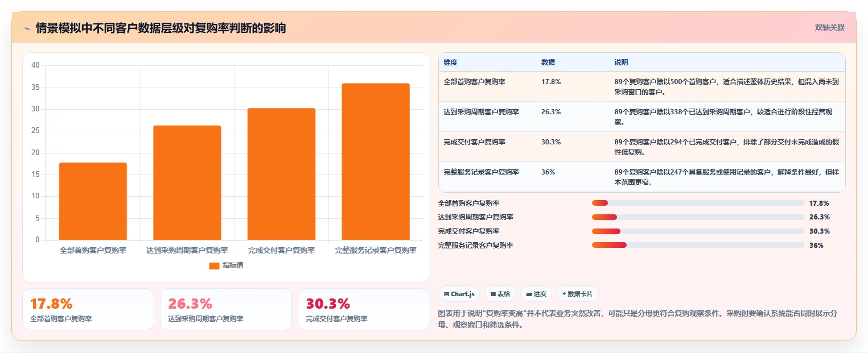
Task: Click the description mentioning 338个已达到采购周期客户
Action: pyautogui.click(x=723, y=117)
